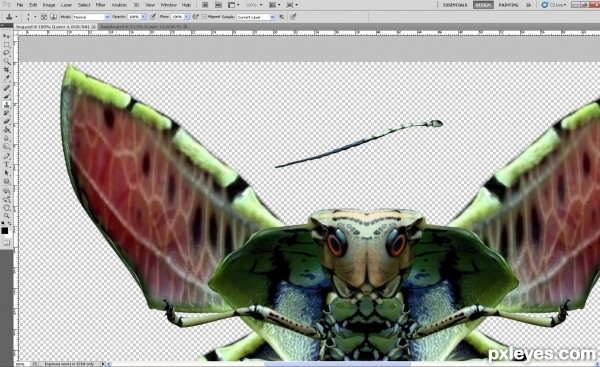
Task: Select the Eyedropper tool
Action: [x=7, y=78]
